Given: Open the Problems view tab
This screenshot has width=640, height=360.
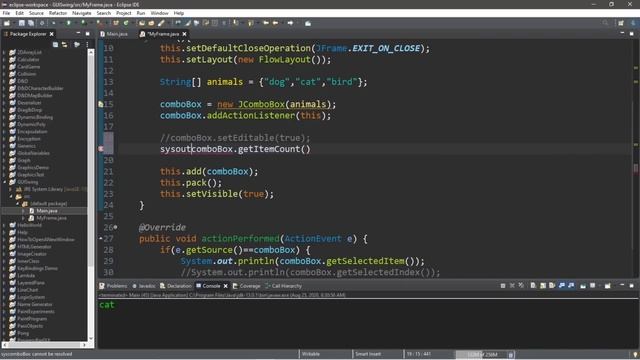Looking at the screenshot, I should pyautogui.click(x=113, y=286).
